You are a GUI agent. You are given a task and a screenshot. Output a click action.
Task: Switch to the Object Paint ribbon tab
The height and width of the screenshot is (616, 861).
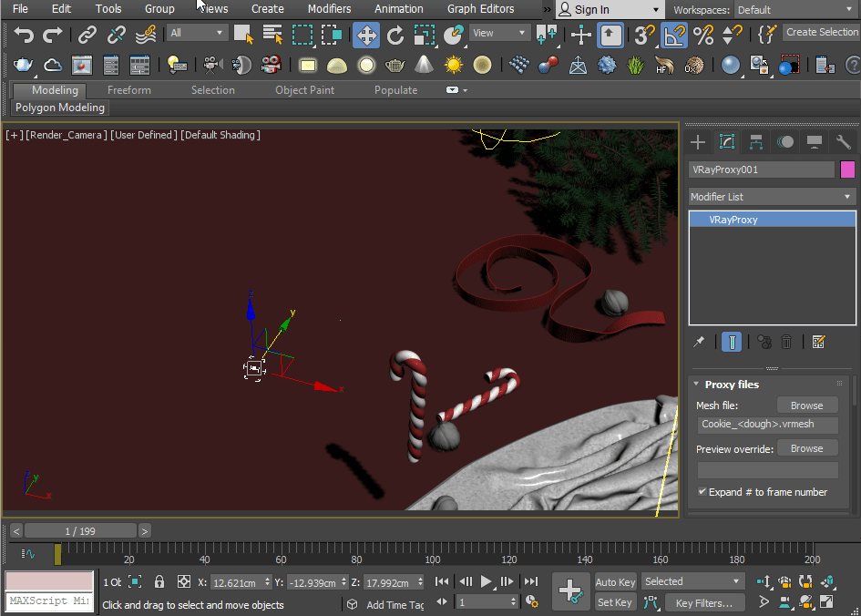point(304,90)
